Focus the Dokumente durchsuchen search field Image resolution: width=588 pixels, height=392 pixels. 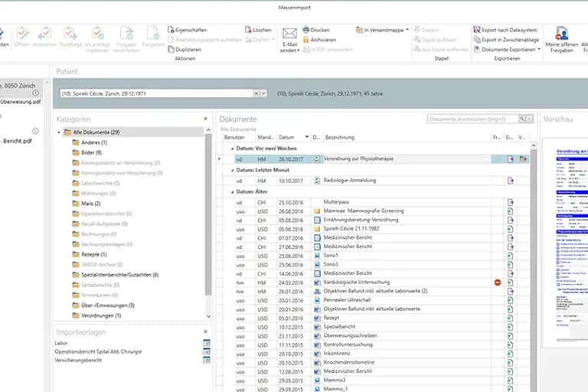(x=472, y=119)
